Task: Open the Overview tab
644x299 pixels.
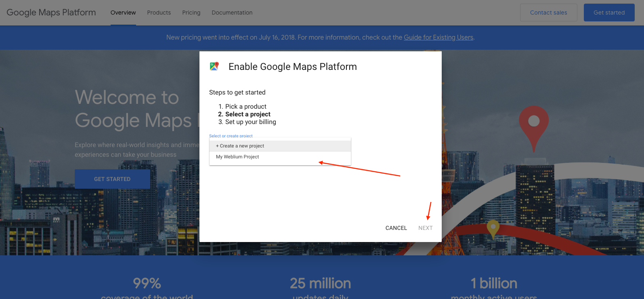Action: pyautogui.click(x=123, y=13)
